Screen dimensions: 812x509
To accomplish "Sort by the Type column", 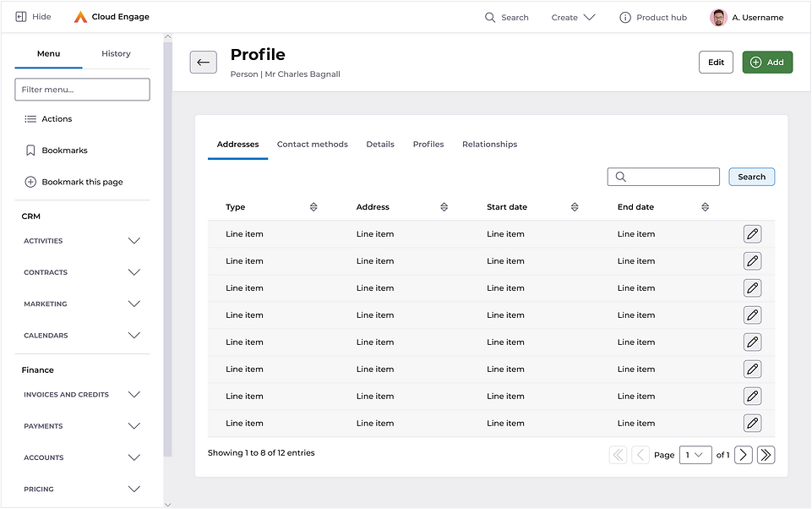I will tap(313, 207).
